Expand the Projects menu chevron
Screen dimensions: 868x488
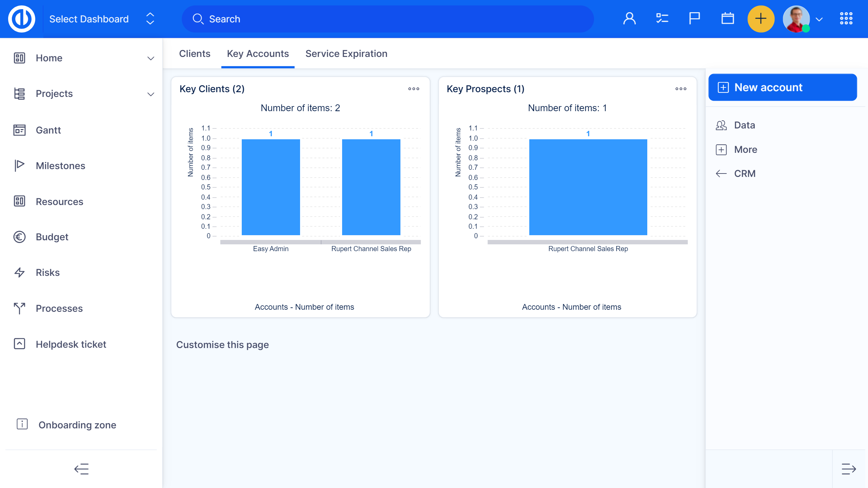151,94
